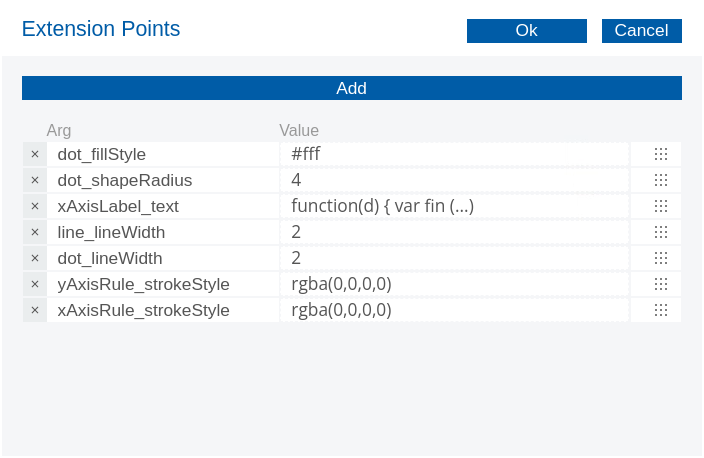Edit the line_lineWidth value of 2
704x458 pixels.
[454, 232]
